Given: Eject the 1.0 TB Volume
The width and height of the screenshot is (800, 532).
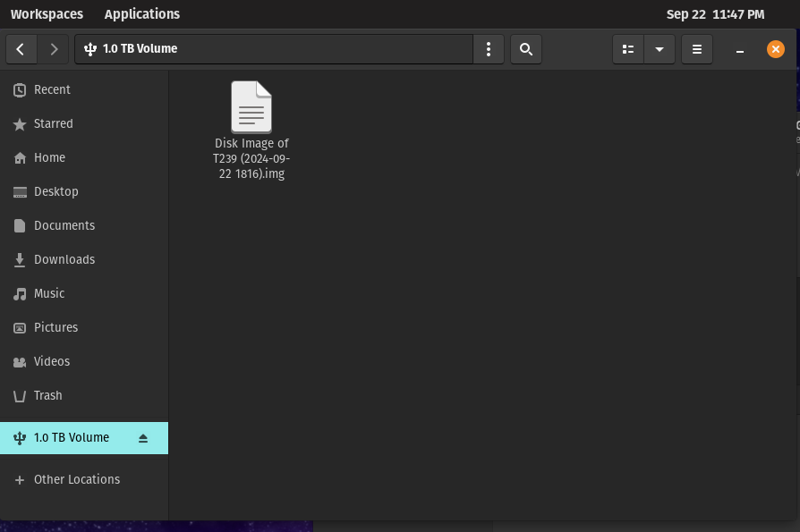Looking at the screenshot, I should click(143, 438).
